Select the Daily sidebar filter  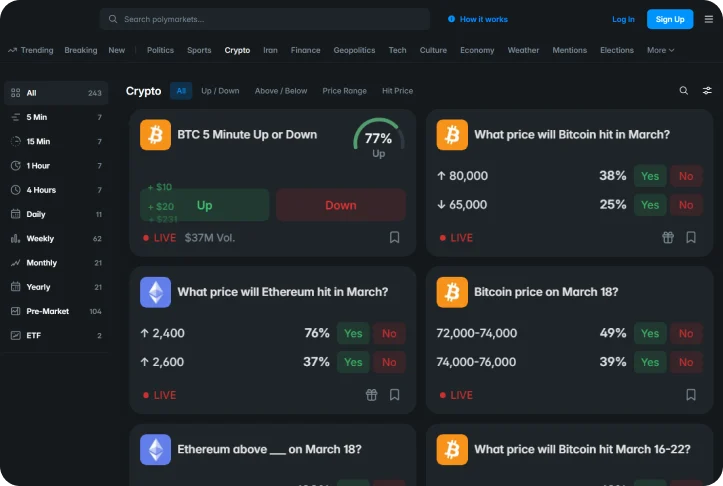(56, 214)
